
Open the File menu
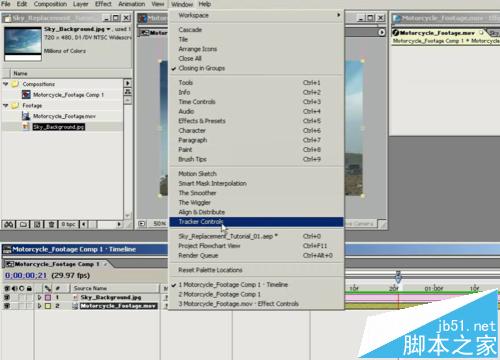(6, 4)
